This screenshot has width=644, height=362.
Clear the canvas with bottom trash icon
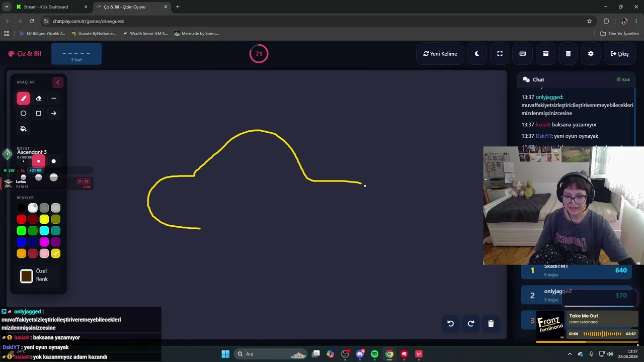pyautogui.click(x=491, y=324)
